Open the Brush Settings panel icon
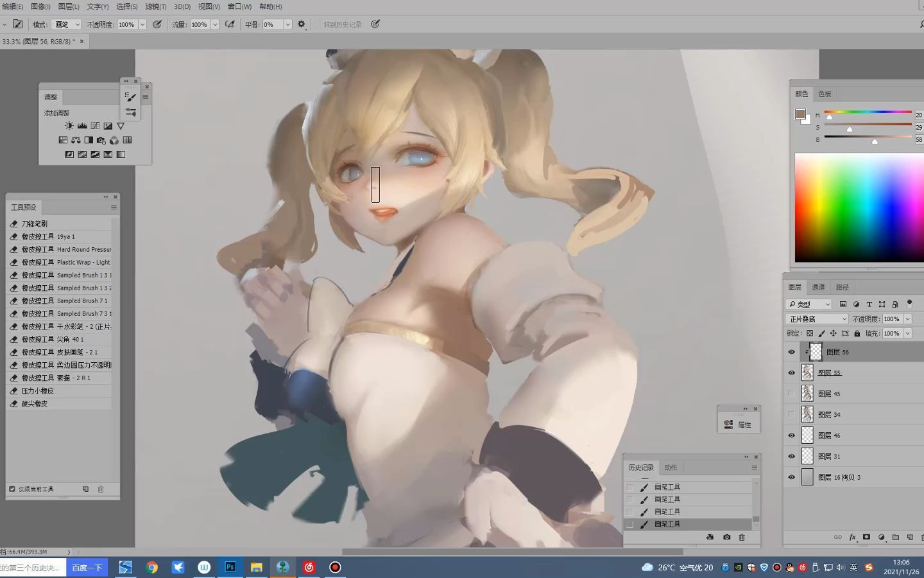The width and height of the screenshot is (924, 578). click(131, 97)
